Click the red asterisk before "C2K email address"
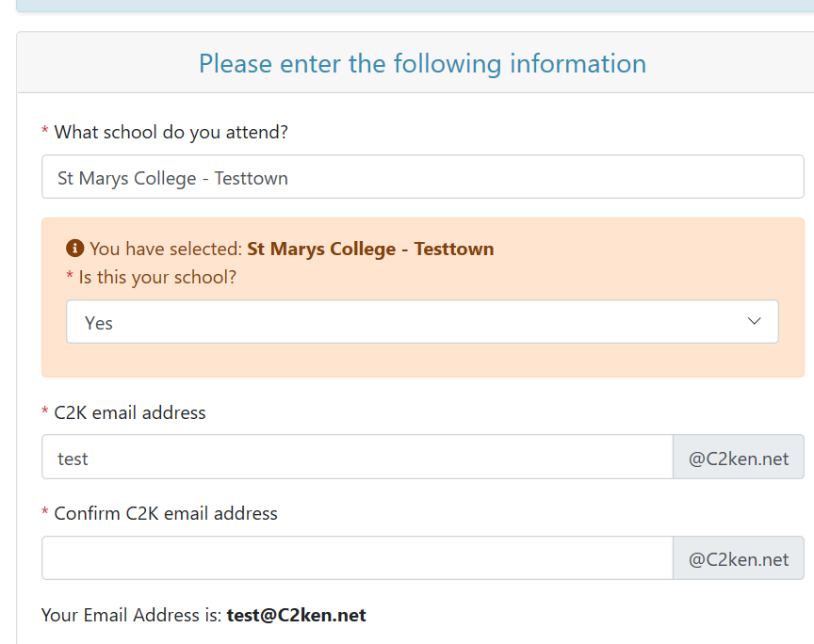The height and width of the screenshot is (644, 814). point(45,413)
